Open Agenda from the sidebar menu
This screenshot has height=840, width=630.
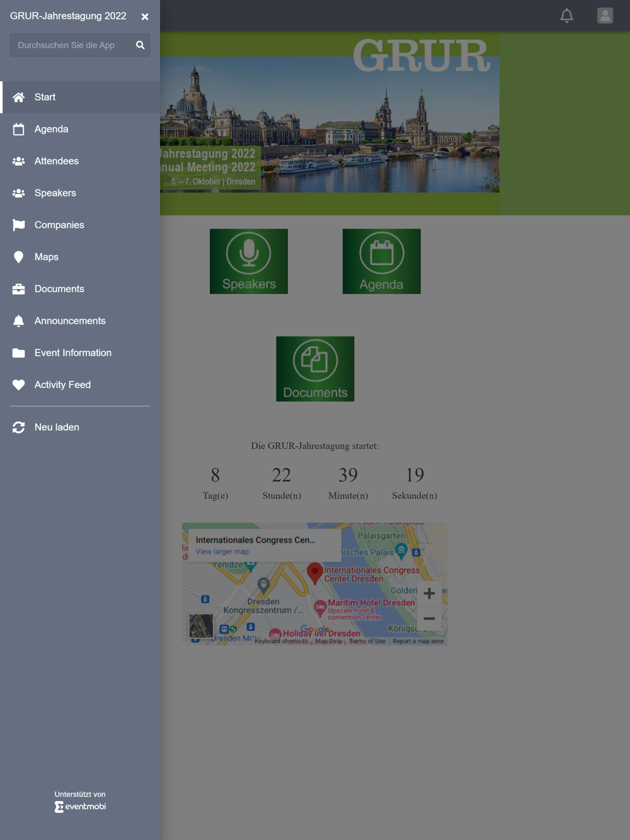click(80, 129)
